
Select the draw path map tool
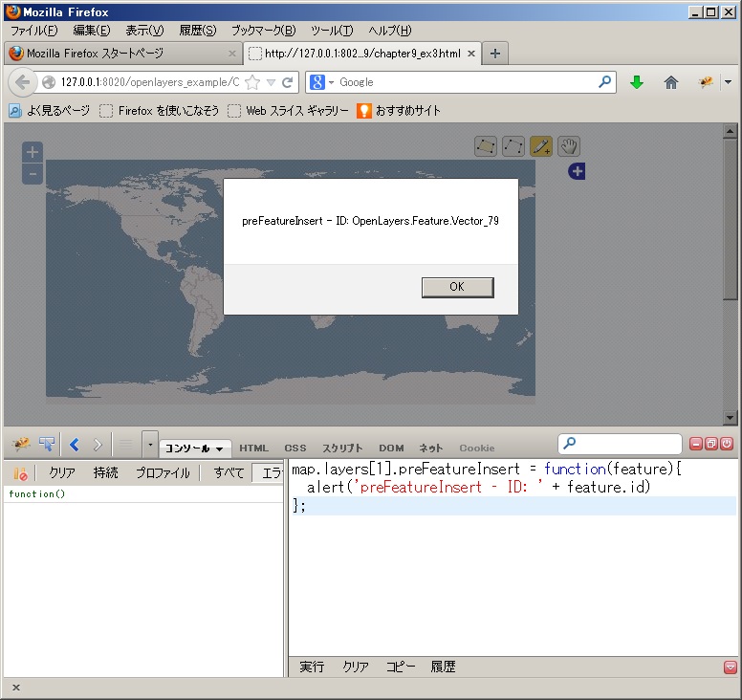tap(513, 146)
